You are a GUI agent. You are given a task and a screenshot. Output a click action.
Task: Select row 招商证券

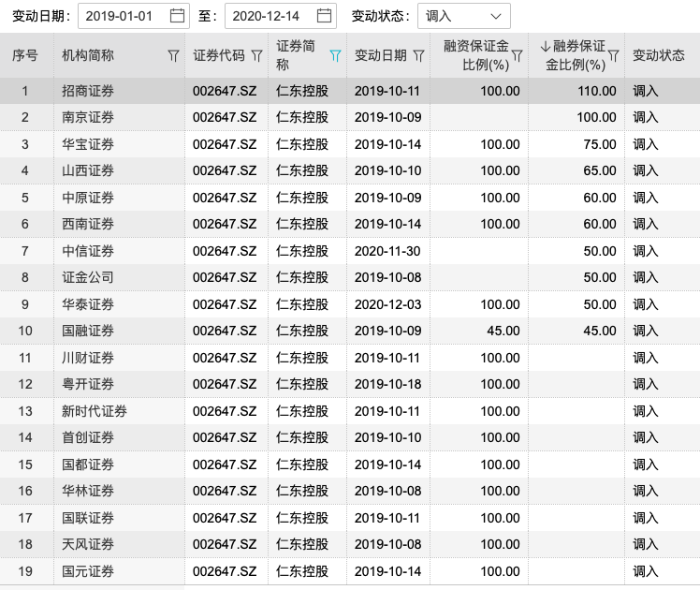(350, 91)
